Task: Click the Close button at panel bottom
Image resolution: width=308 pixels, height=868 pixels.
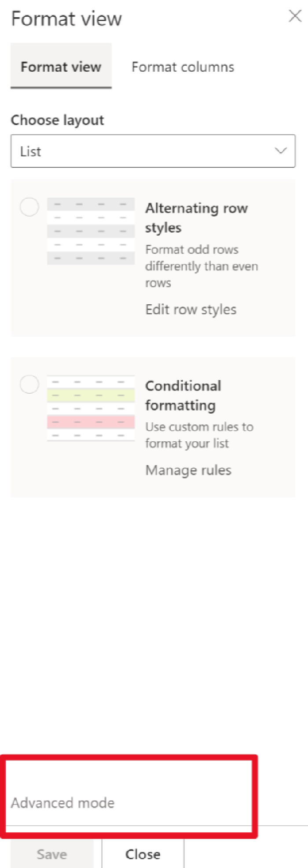Action: tap(143, 854)
